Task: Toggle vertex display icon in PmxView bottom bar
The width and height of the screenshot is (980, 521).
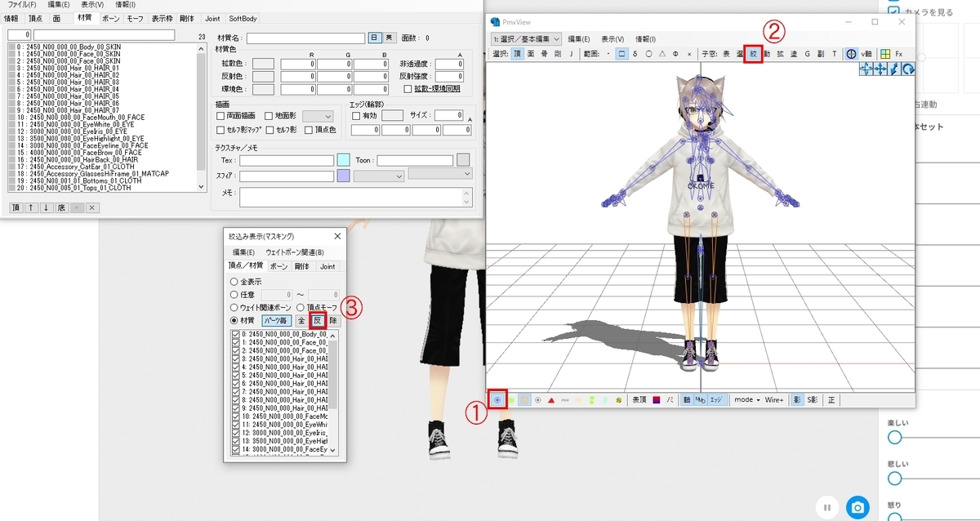Action: click(497, 399)
